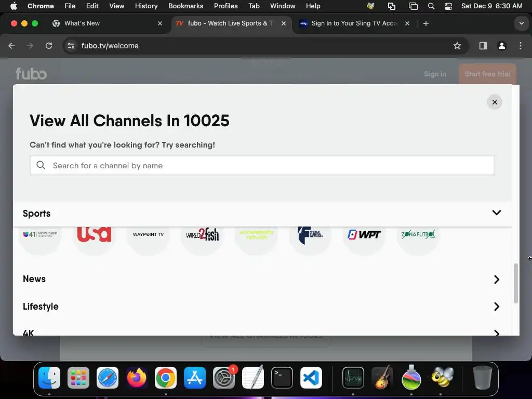
Task: Close the What's New tab
Action: click(160, 23)
